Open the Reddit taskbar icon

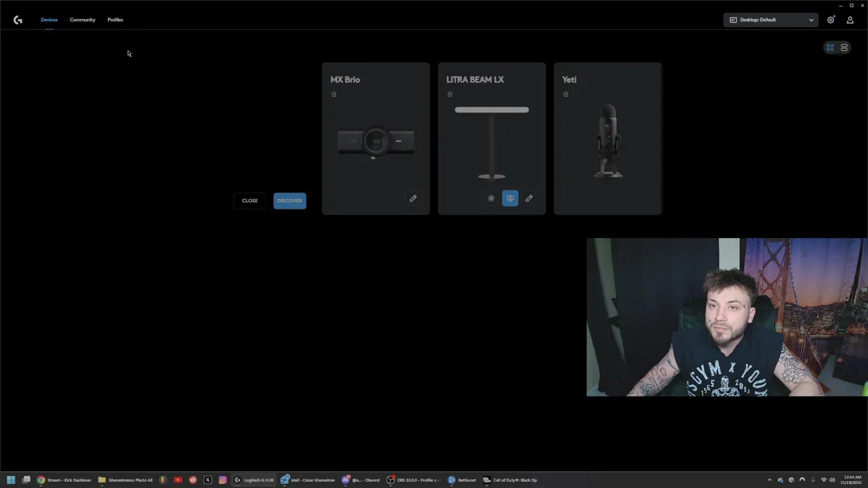(193, 480)
